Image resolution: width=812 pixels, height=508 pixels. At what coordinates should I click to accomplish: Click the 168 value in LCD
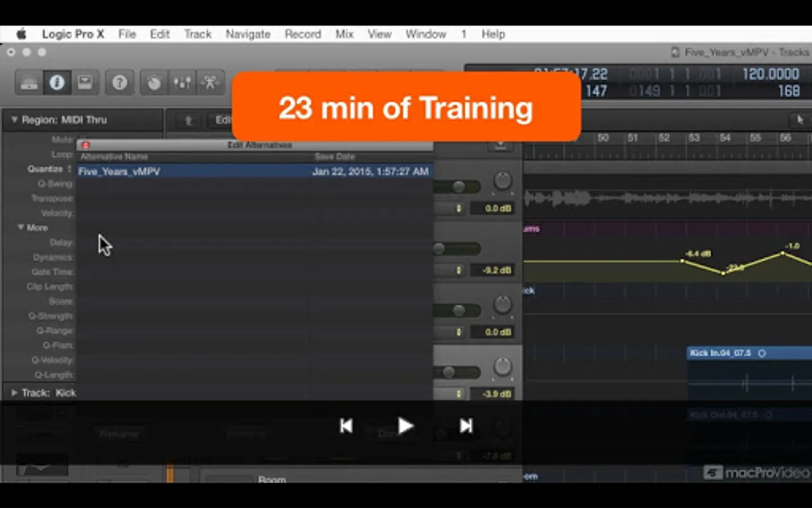[x=788, y=91]
